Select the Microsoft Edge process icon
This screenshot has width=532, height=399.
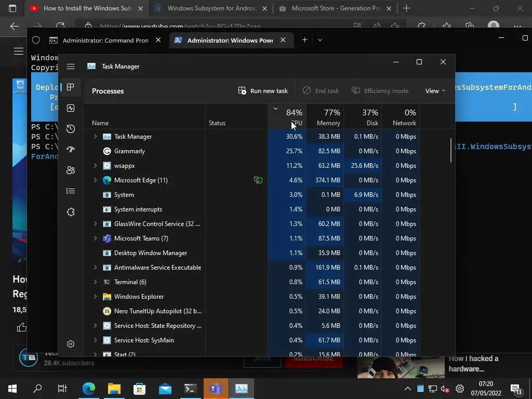coord(107,180)
